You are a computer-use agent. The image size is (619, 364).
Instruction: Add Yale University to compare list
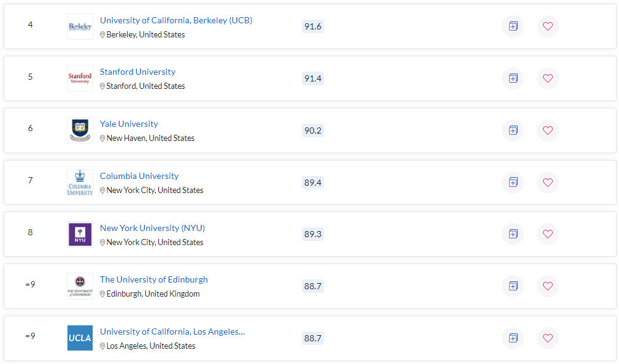click(513, 131)
